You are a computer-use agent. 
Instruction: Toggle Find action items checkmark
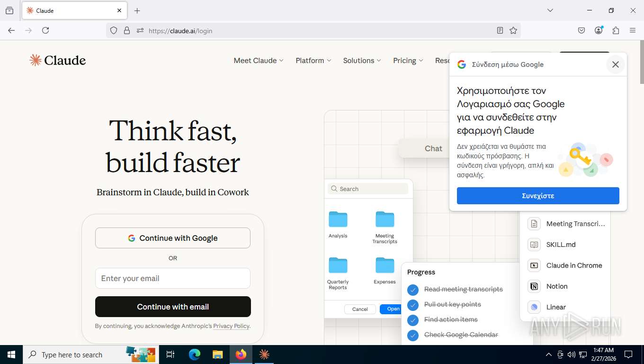(x=413, y=319)
